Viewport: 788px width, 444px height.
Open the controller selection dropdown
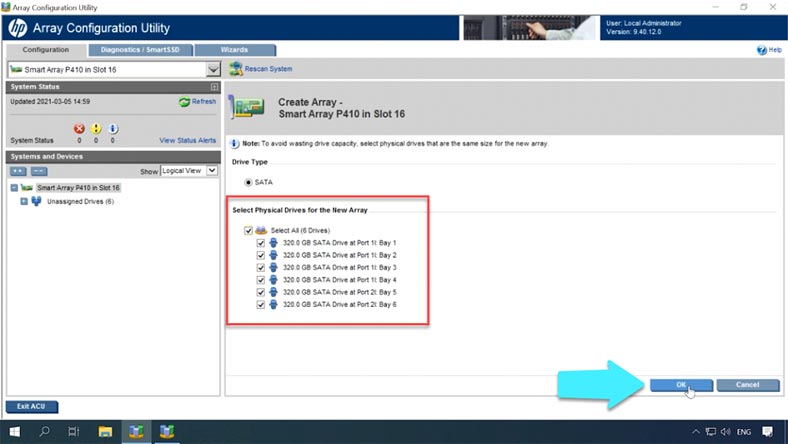coord(214,69)
